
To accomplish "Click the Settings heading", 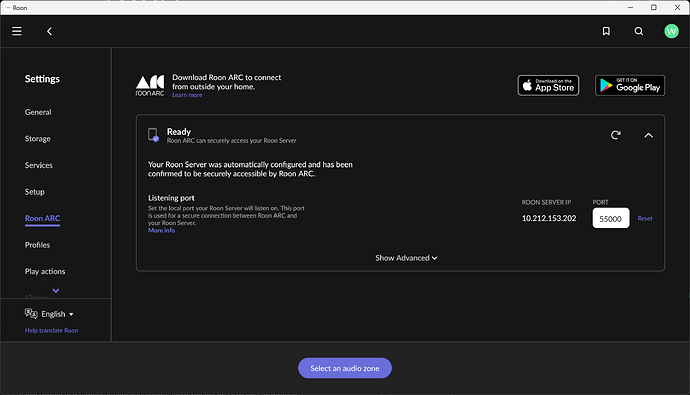I will pos(42,79).
